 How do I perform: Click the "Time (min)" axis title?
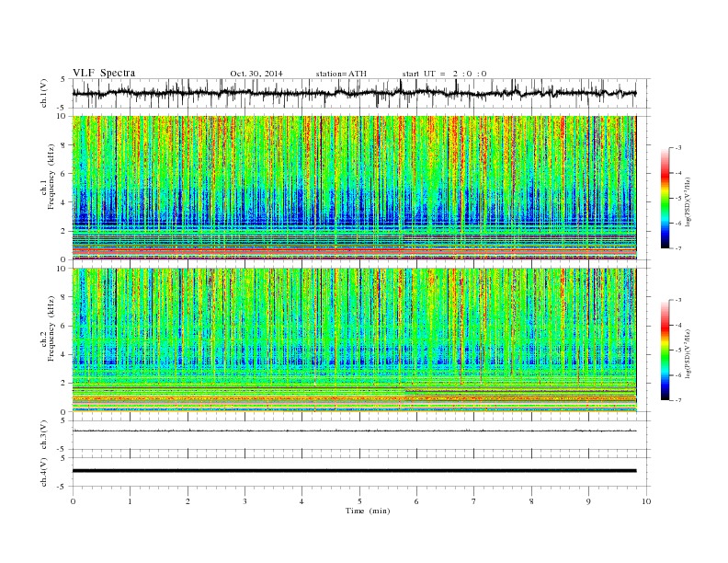tap(368, 511)
